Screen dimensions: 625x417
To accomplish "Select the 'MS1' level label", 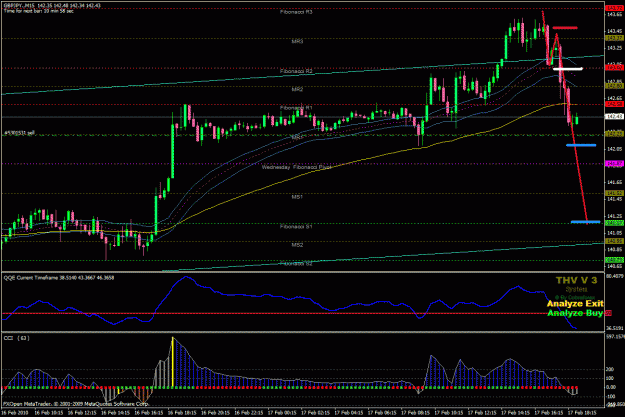I will coord(297,197).
